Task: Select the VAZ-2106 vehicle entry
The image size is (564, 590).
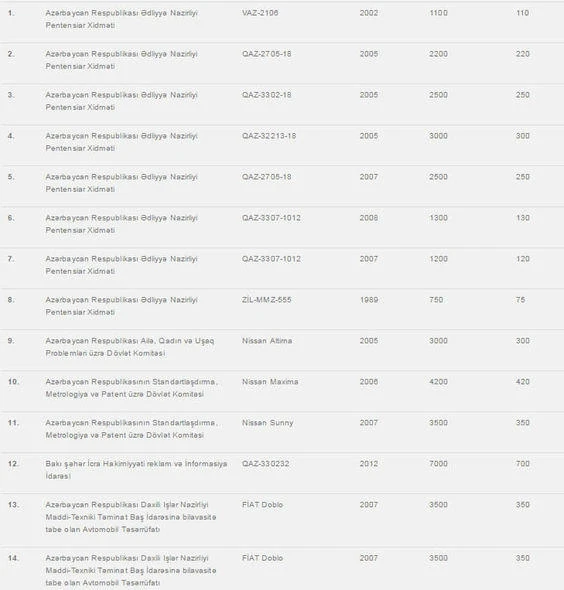Action: tap(260, 13)
